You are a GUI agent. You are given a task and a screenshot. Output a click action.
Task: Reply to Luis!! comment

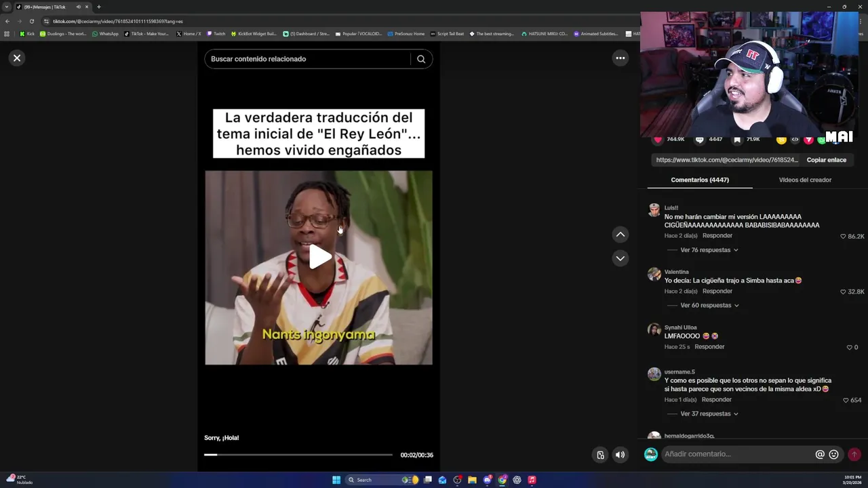coord(717,236)
